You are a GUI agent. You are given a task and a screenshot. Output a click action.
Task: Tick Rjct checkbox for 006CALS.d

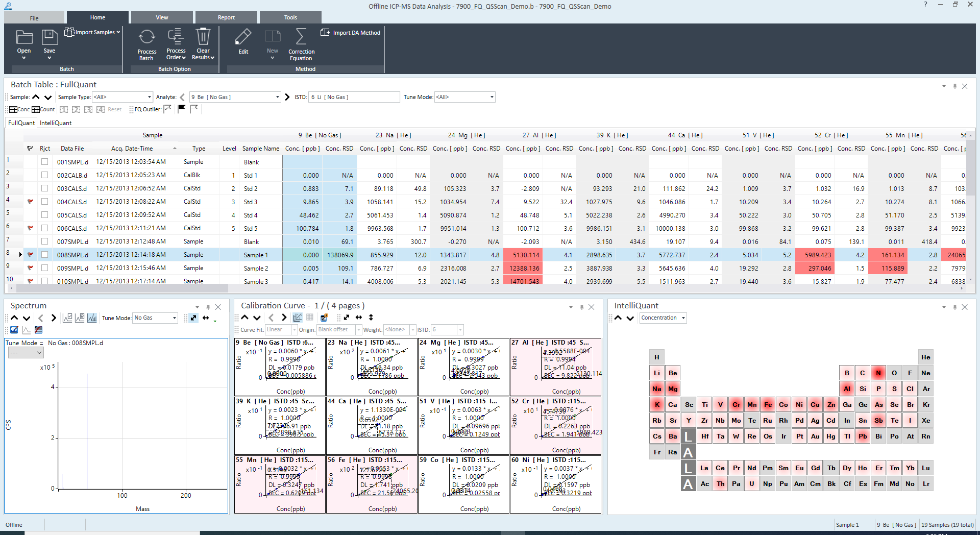point(45,228)
